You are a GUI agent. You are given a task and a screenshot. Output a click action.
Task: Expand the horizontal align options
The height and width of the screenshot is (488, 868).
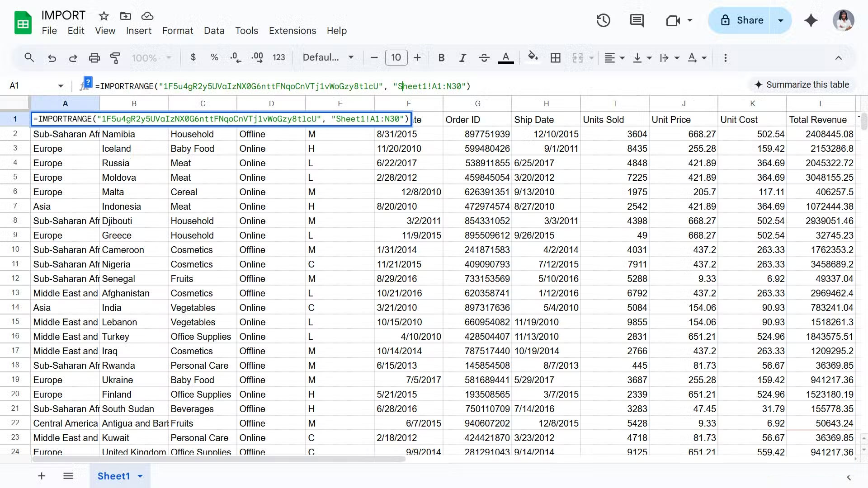(x=621, y=58)
